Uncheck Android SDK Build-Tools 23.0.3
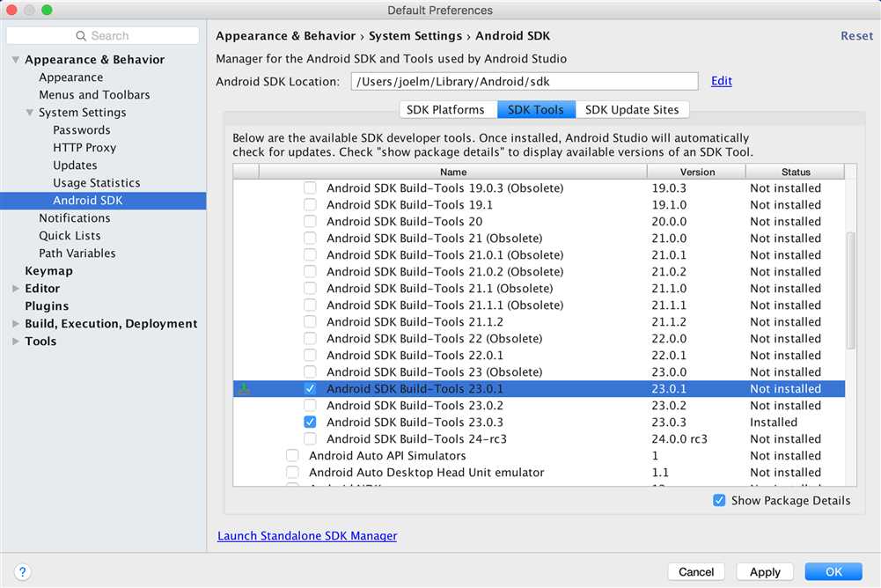This screenshot has width=881, height=588. pyautogui.click(x=310, y=423)
